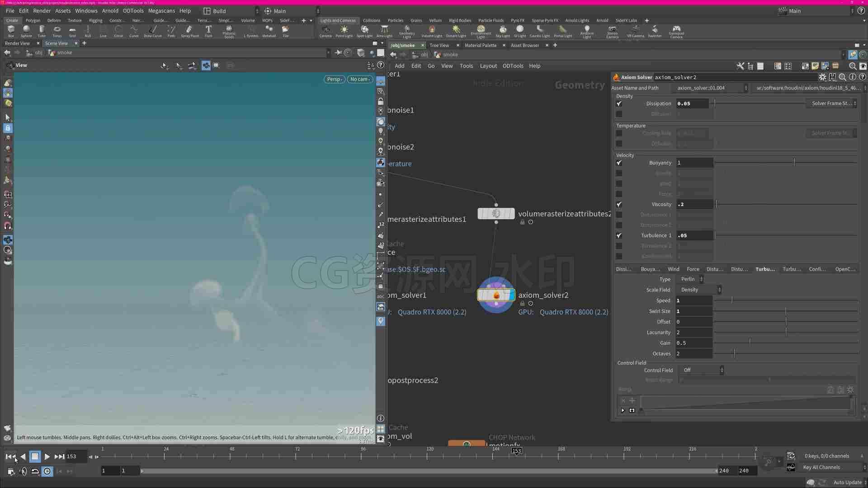Toggle real time playback clock icon
This screenshot has width=868, height=488.
coord(47,471)
